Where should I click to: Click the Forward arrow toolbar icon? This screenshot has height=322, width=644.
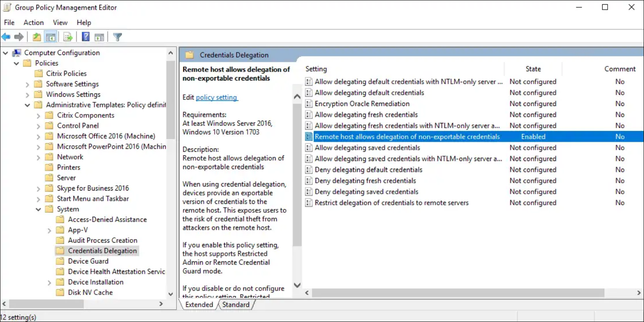[x=19, y=37]
